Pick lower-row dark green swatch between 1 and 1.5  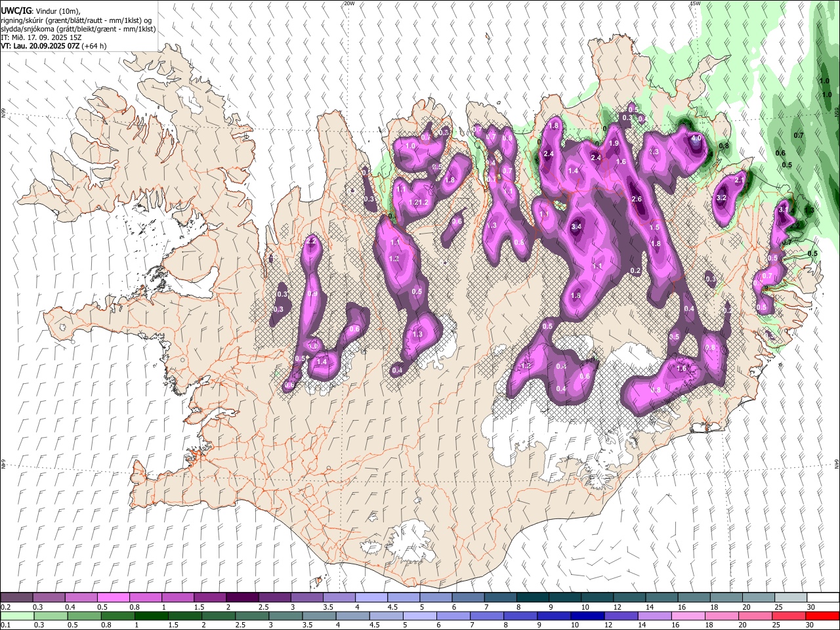pos(151,616)
